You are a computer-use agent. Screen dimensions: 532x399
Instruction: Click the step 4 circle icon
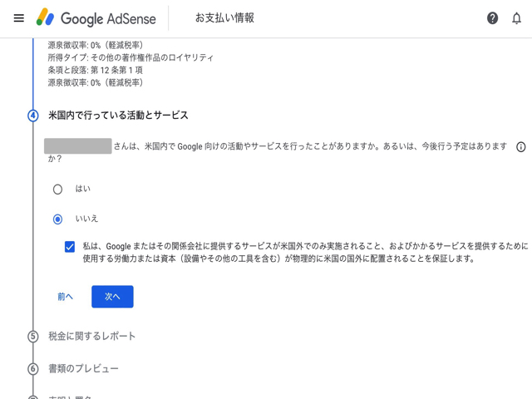point(33,116)
